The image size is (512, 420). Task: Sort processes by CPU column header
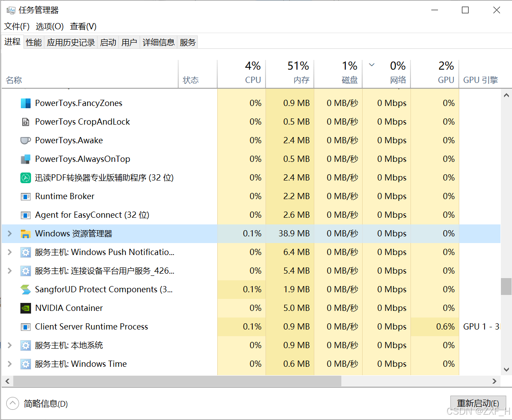pos(242,74)
